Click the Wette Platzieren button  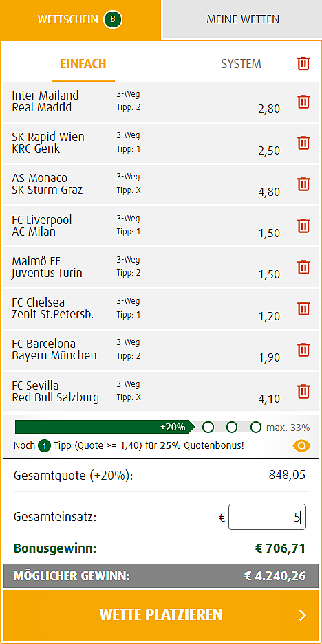click(161, 615)
